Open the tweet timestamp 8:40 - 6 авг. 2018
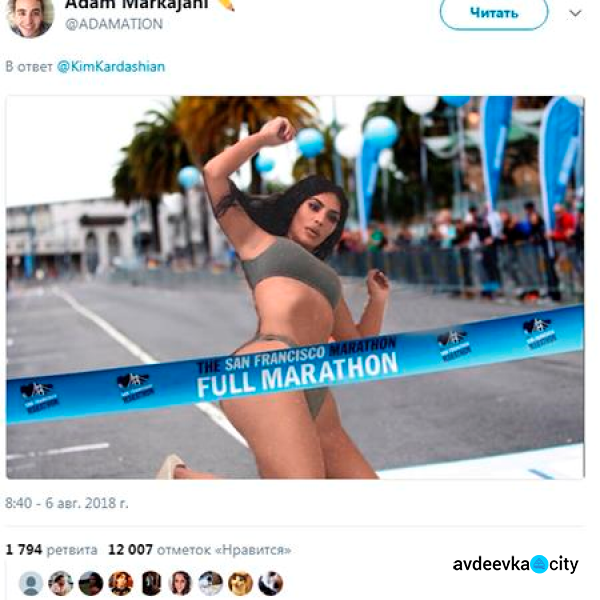The height and width of the screenshot is (600, 600). point(67,503)
